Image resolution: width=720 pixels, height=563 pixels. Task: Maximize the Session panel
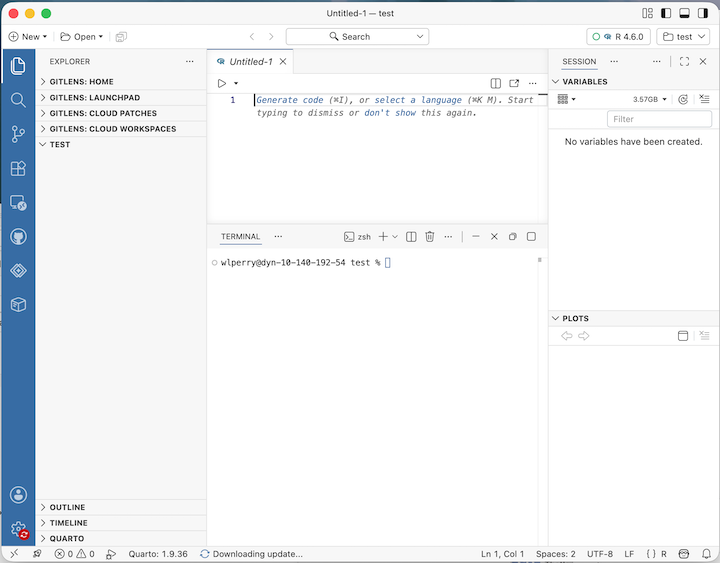[684, 62]
